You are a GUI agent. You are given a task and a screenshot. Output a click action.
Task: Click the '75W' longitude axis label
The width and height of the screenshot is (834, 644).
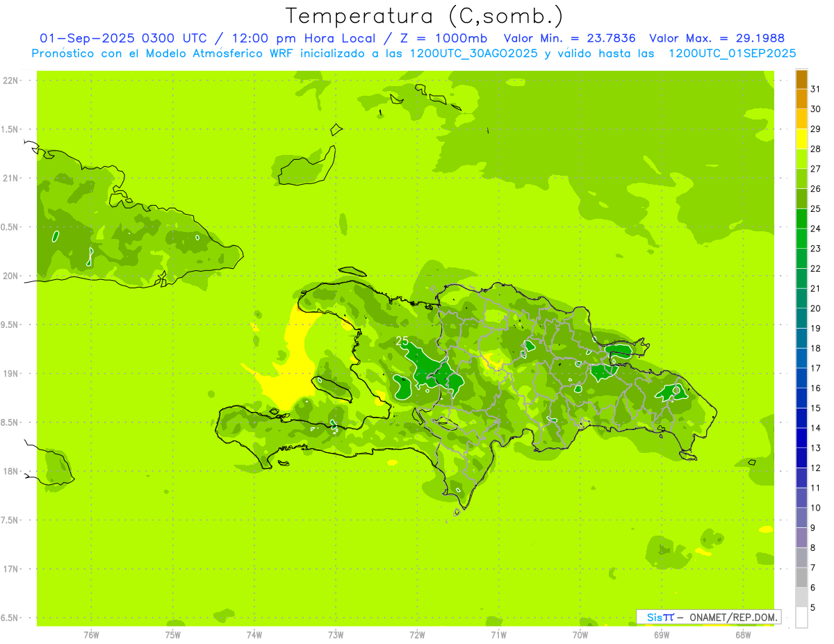(x=173, y=635)
